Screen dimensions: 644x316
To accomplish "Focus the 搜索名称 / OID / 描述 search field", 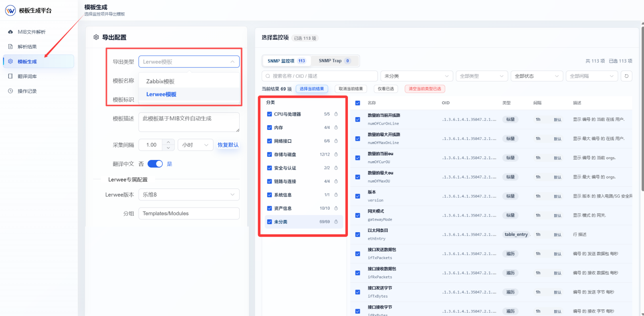I will pyautogui.click(x=320, y=76).
